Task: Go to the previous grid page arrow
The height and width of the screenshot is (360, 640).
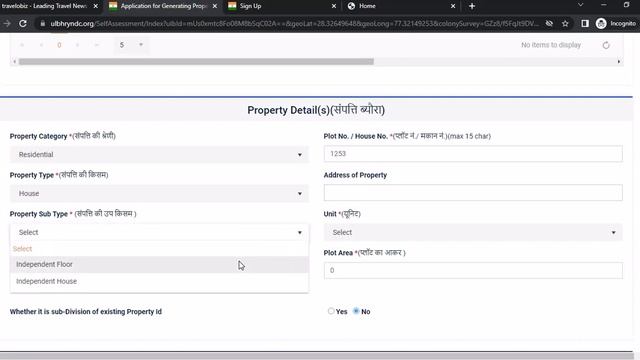Action: (41, 45)
